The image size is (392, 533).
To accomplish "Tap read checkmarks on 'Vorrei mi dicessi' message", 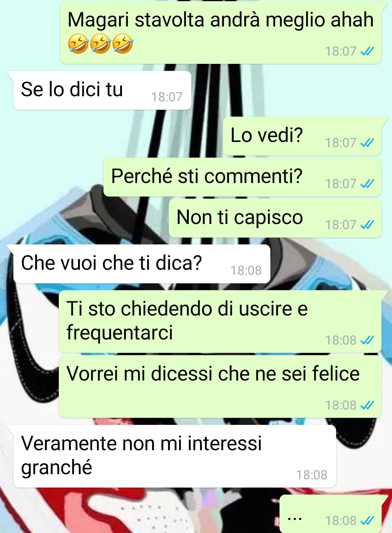I will [367, 405].
